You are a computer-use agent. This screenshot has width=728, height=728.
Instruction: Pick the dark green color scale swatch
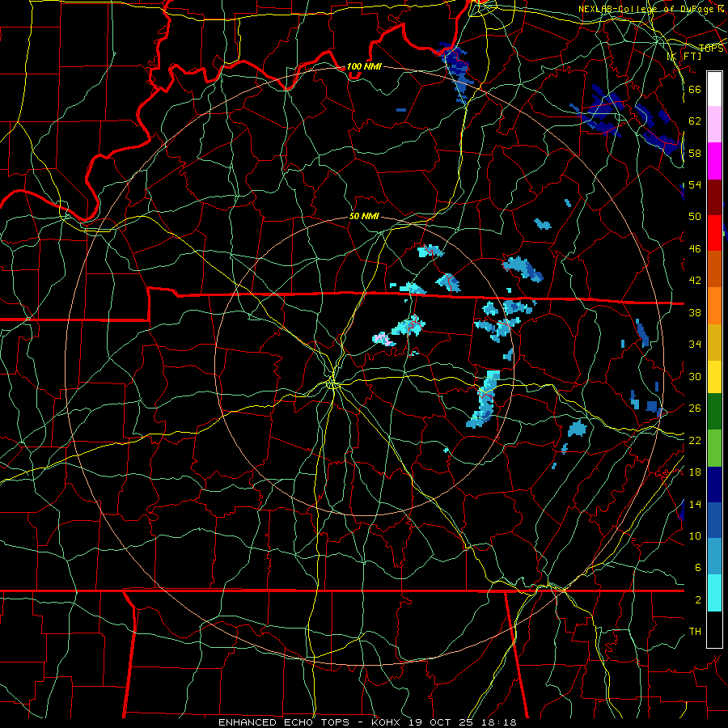pyautogui.click(x=714, y=412)
